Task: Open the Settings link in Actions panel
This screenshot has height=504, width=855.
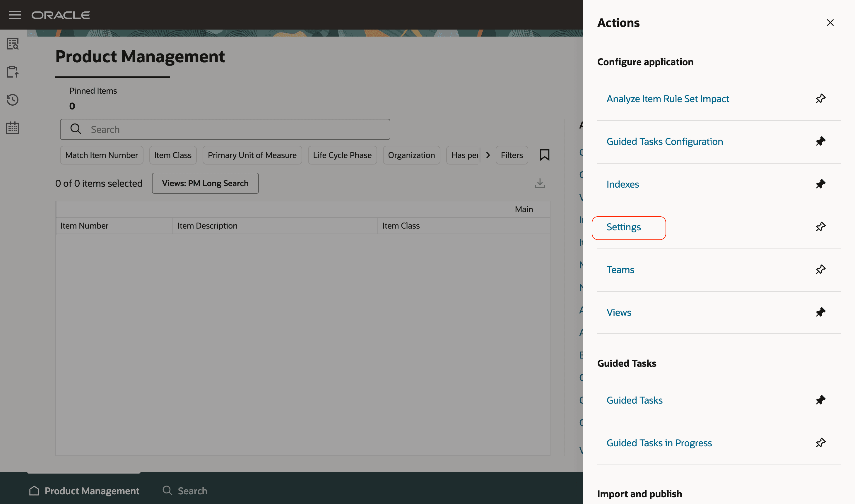Action: 624,227
